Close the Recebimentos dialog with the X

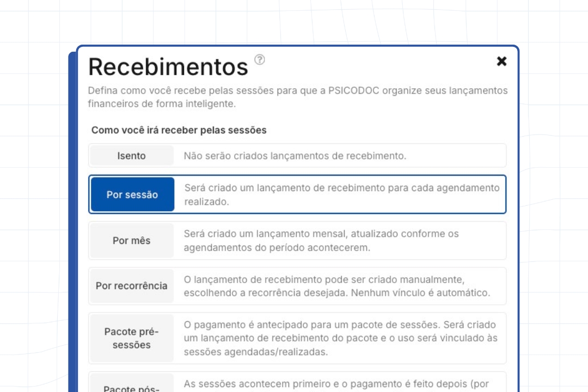point(501,61)
